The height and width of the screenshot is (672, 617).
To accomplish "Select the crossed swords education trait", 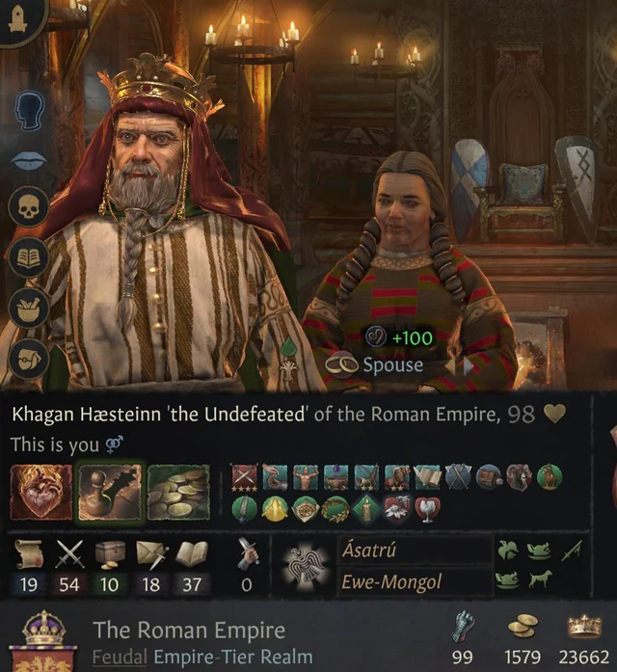I will click(244, 476).
